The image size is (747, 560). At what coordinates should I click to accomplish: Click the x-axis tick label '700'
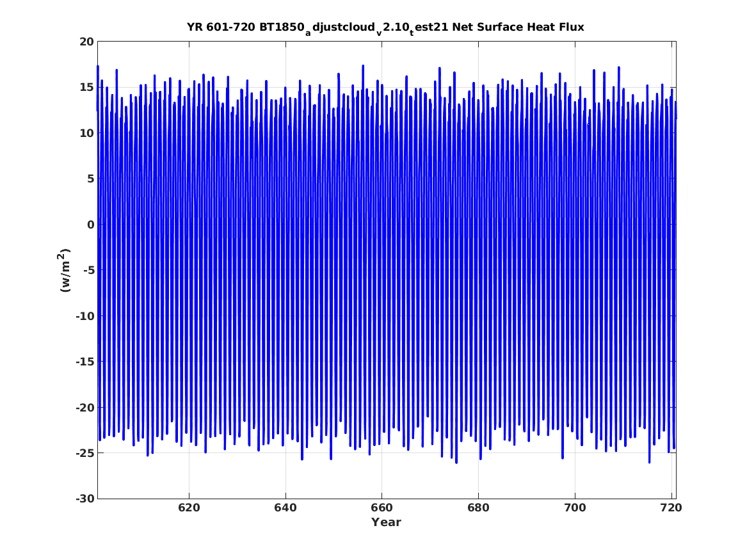[x=575, y=508]
